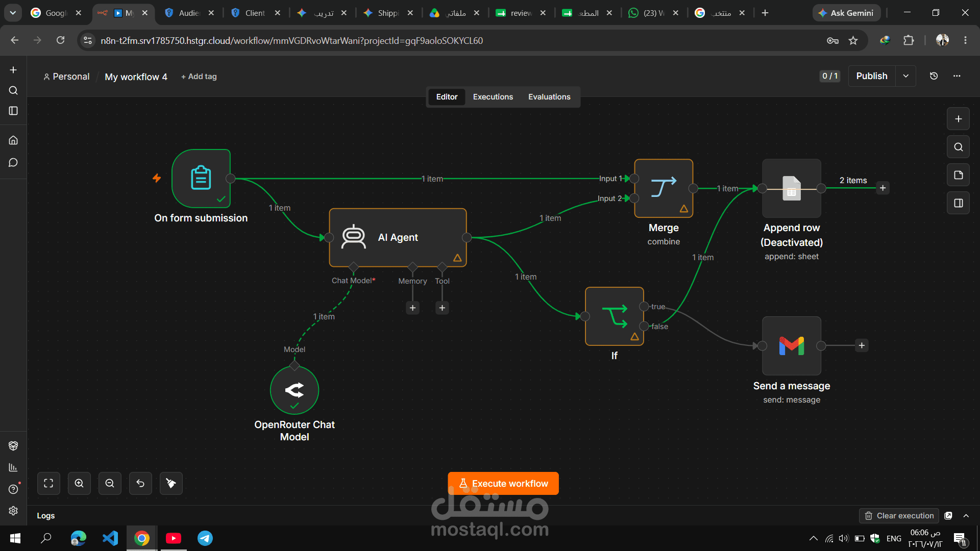Zoom to fit the workflow
The width and height of the screenshot is (980, 551).
48,483
